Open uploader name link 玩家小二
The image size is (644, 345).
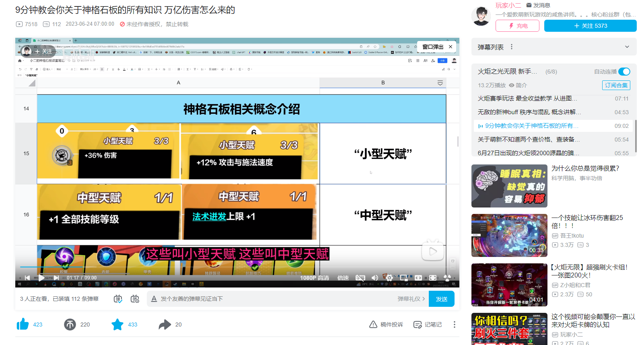(x=508, y=5)
